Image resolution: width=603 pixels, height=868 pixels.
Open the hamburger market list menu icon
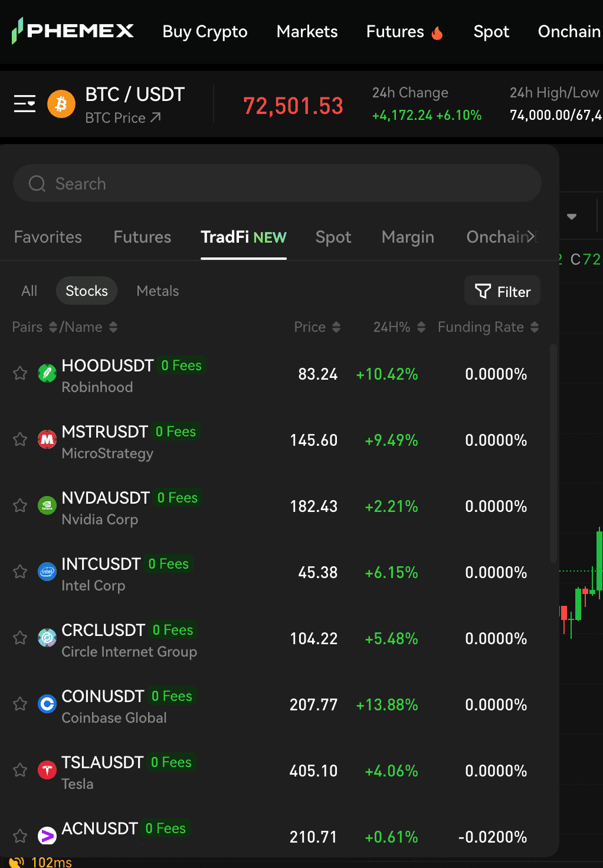[25, 103]
